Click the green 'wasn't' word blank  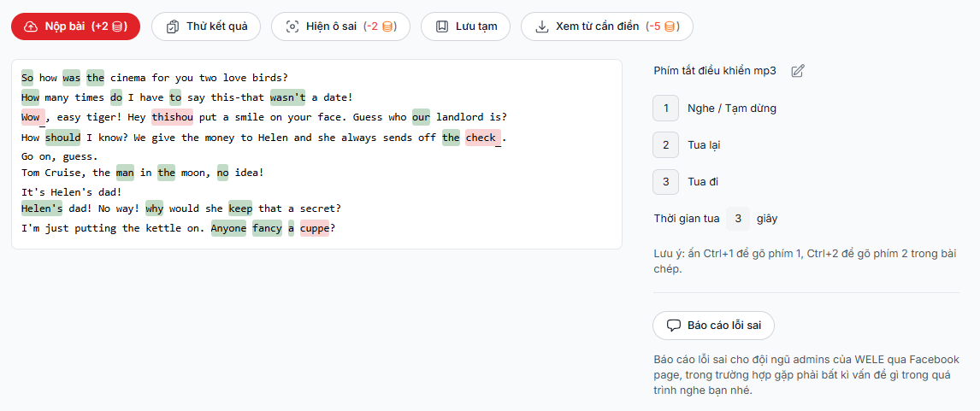[287, 97]
